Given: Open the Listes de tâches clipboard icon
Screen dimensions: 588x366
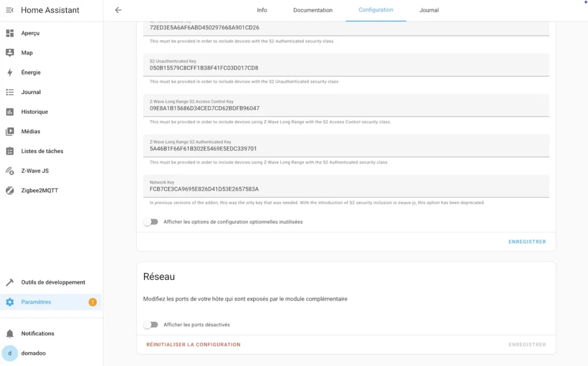Looking at the screenshot, I should click(10, 151).
